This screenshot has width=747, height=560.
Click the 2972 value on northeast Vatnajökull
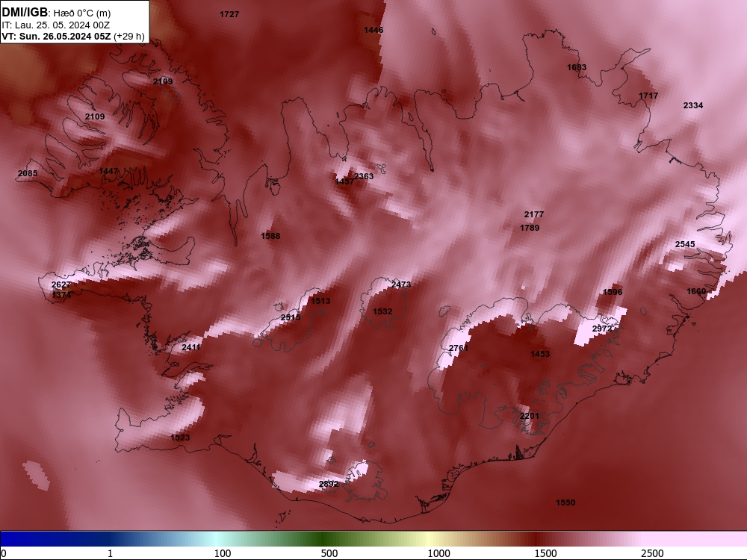(602, 329)
